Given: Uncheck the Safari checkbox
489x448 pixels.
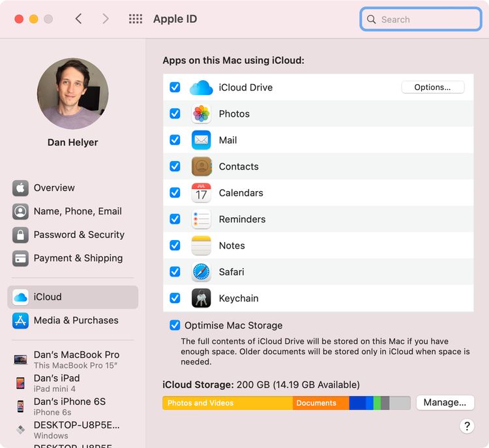Looking at the screenshot, I should click(x=175, y=272).
